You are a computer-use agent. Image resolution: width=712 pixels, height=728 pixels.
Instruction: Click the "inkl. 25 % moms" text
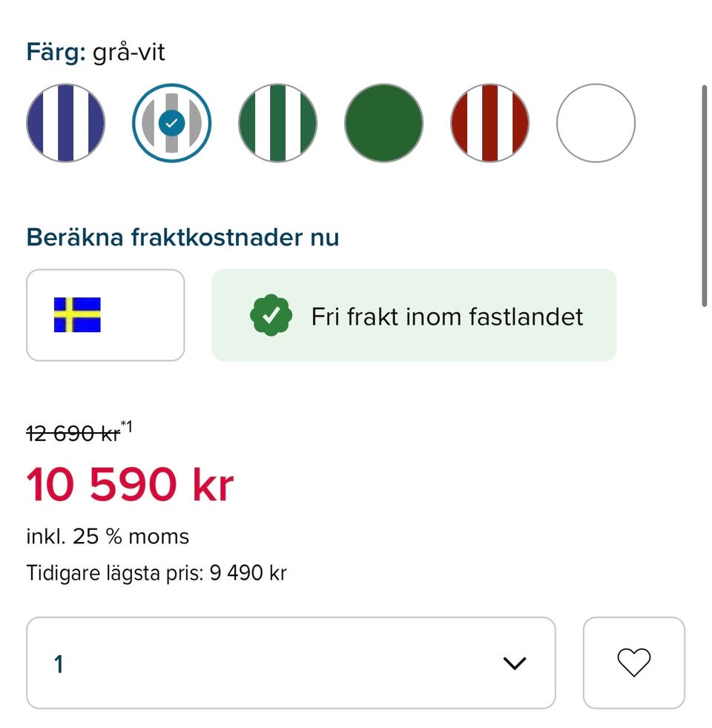[108, 536]
